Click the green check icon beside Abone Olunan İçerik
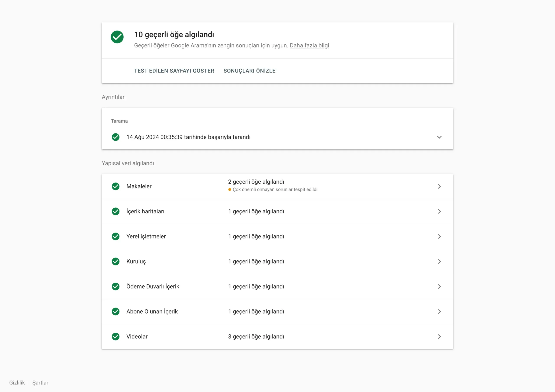 [116, 311]
